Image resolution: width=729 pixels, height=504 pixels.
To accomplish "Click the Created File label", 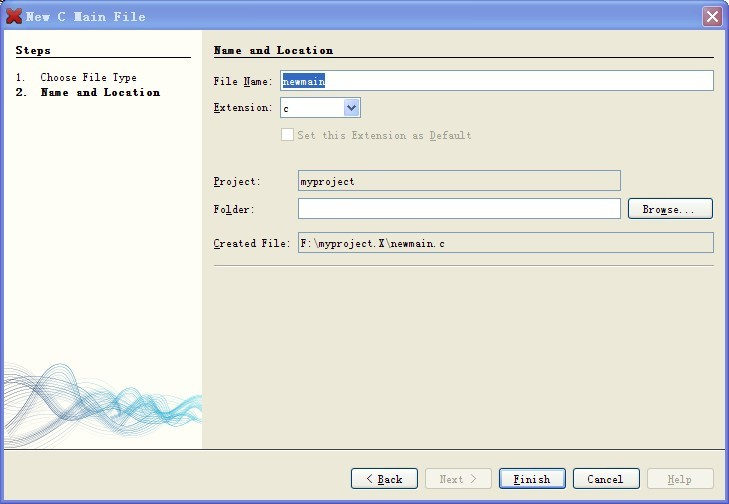I will point(252,243).
